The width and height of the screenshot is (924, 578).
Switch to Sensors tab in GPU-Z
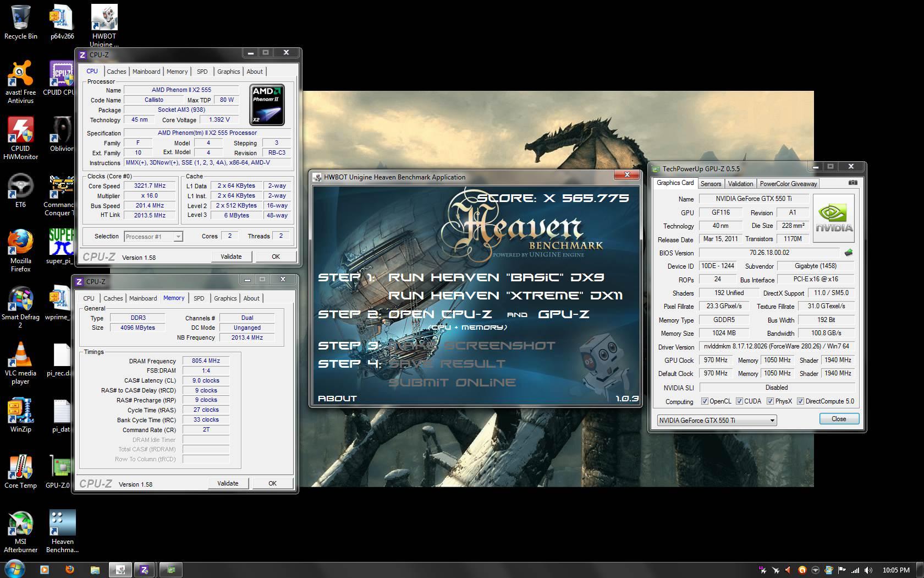tap(711, 184)
